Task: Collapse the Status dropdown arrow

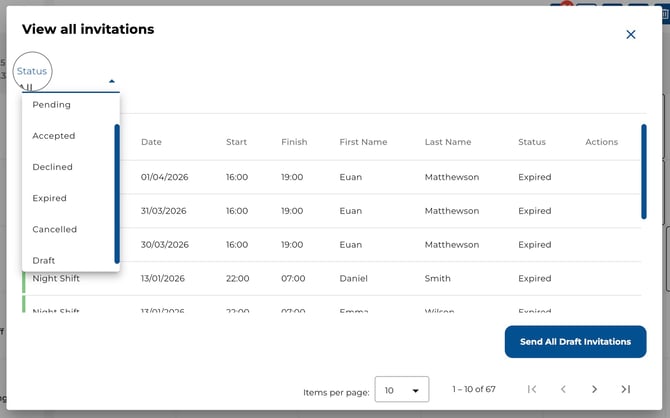Action: [x=112, y=81]
